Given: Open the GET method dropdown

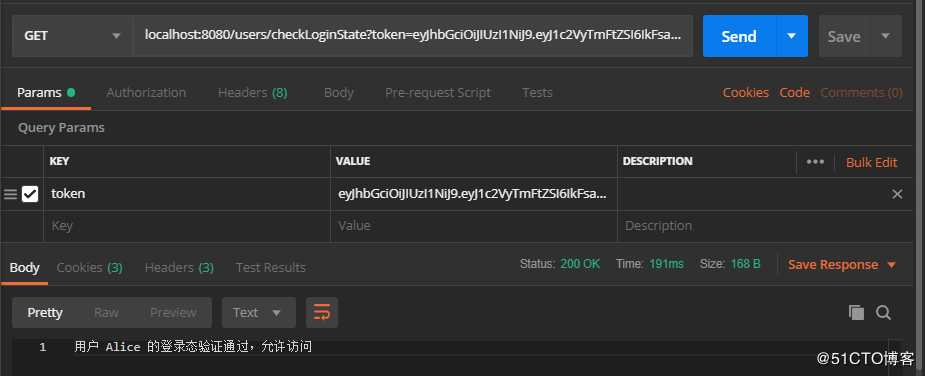Looking at the screenshot, I should point(72,36).
